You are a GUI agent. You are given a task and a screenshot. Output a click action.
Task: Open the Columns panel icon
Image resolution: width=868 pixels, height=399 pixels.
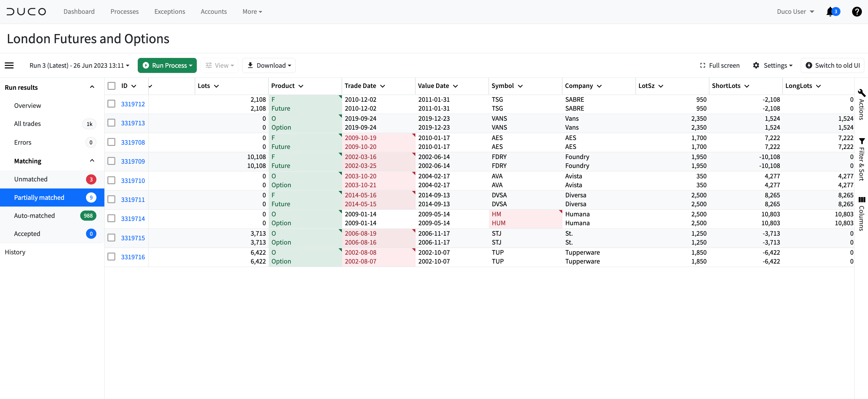point(862,214)
